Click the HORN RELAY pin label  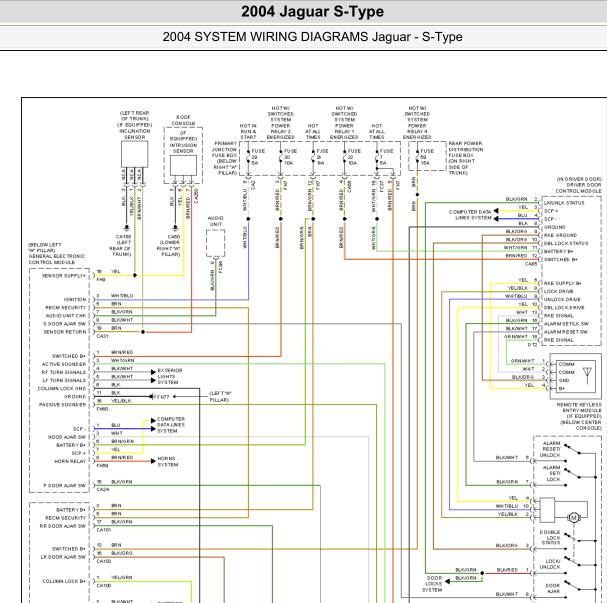(x=70, y=461)
